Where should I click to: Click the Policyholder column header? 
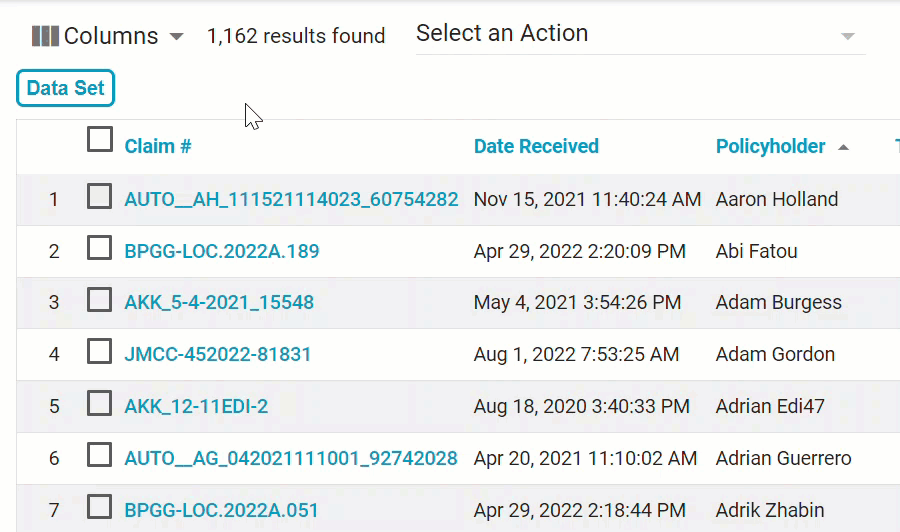point(770,147)
